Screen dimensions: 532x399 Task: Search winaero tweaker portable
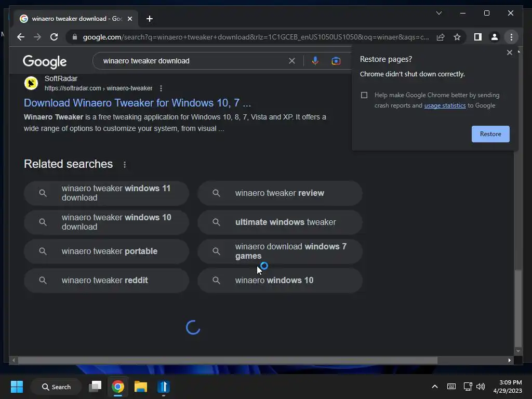click(x=106, y=251)
